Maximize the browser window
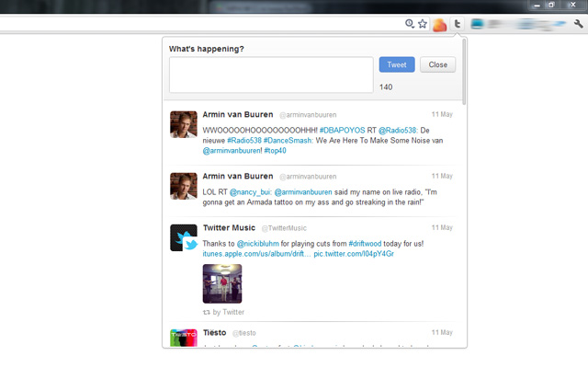Image resolution: width=588 pixels, height=368 pixels. pos(551,5)
